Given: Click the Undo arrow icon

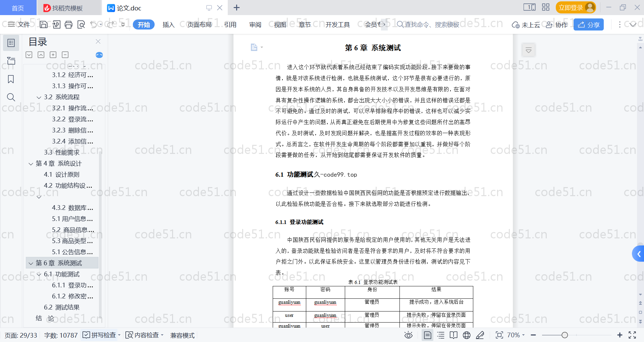Looking at the screenshot, I should pos(94,24).
